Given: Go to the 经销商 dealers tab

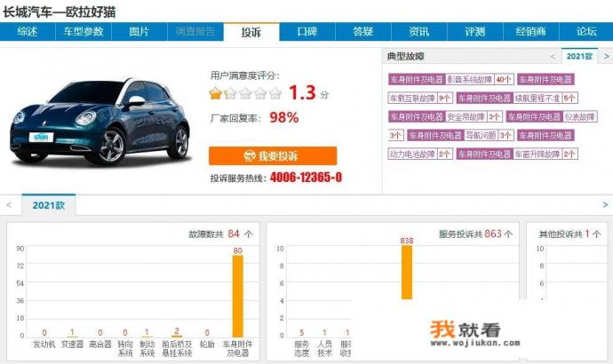Looking at the screenshot, I should click(x=529, y=32).
